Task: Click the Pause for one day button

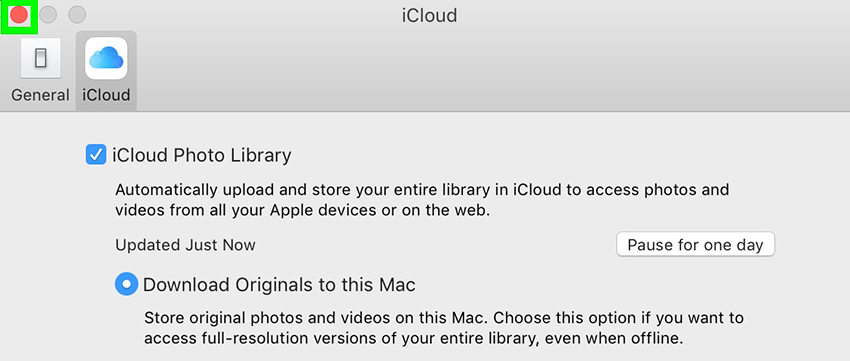Action: point(696,244)
